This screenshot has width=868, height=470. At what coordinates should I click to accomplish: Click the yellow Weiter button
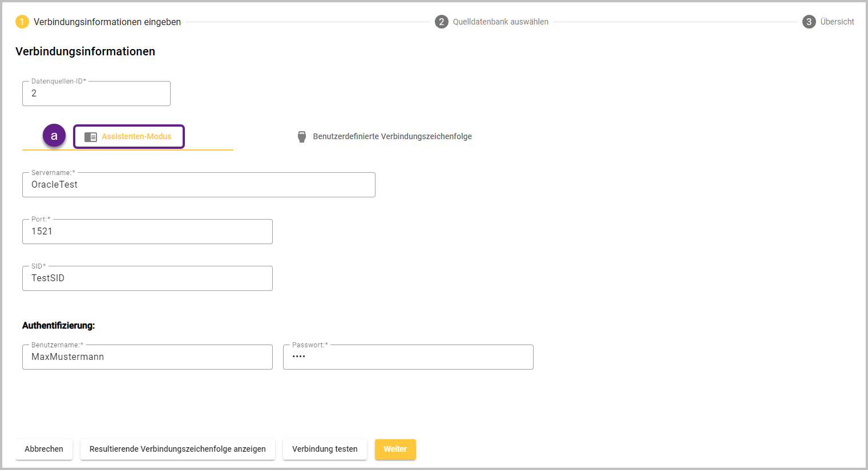point(395,449)
